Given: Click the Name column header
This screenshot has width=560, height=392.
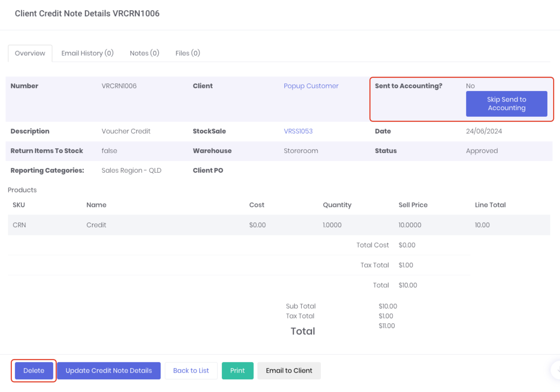Looking at the screenshot, I should point(96,205).
